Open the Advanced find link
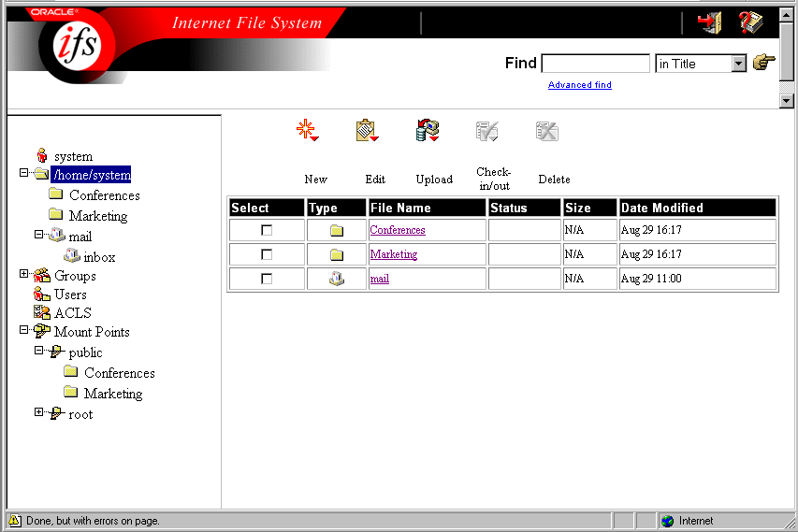Image resolution: width=798 pixels, height=532 pixels. click(x=580, y=85)
